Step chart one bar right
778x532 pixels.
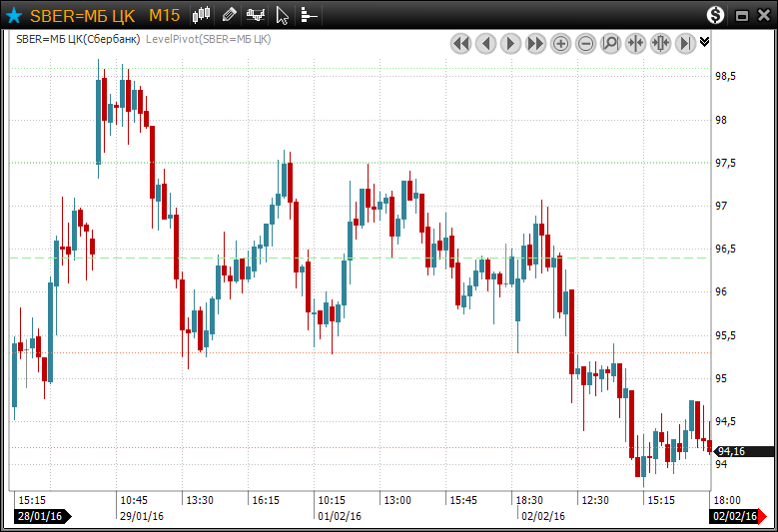click(510, 43)
